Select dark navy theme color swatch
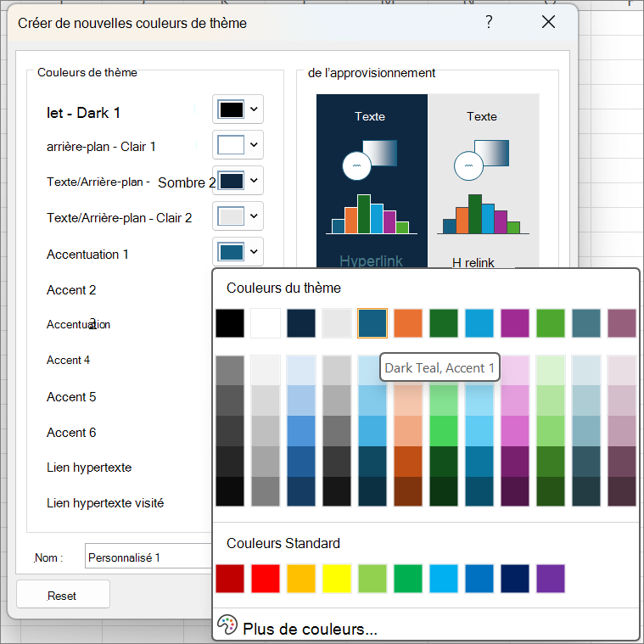This screenshot has height=644, width=644. (301, 323)
